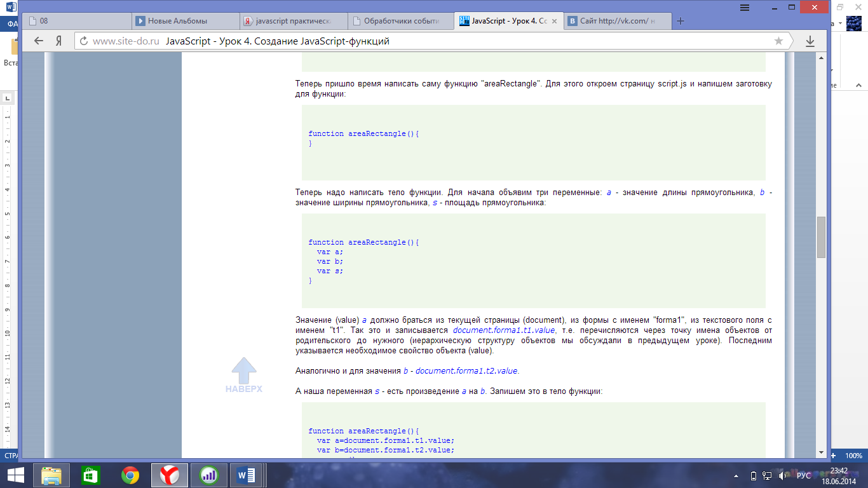Open a new browser tab with plus
Screen dimensions: 868x488
coord(681,21)
